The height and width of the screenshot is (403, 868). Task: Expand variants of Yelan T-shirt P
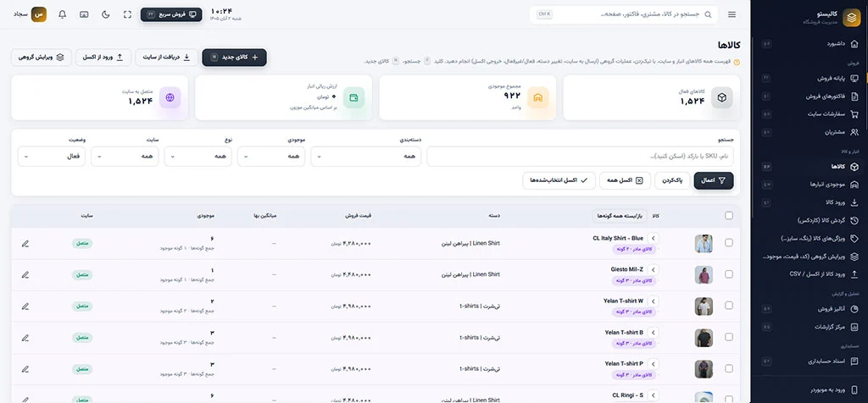pos(654,364)
